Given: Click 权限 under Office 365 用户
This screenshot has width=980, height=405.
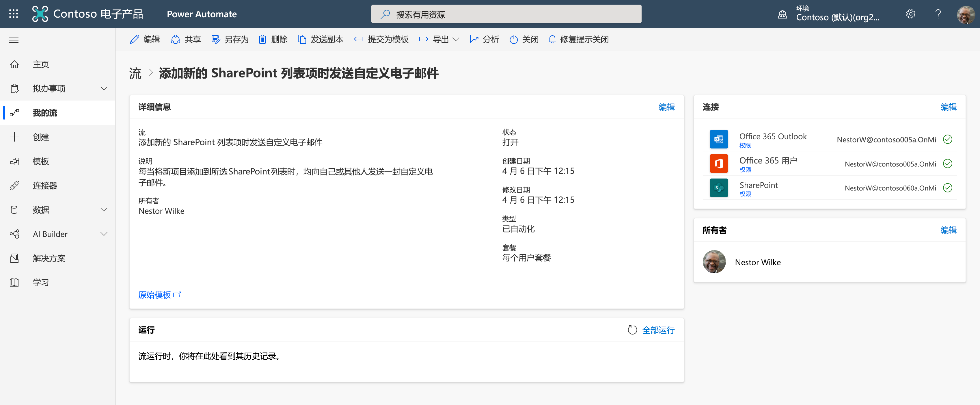Looking at the screenshot, I should pos(745,170).
